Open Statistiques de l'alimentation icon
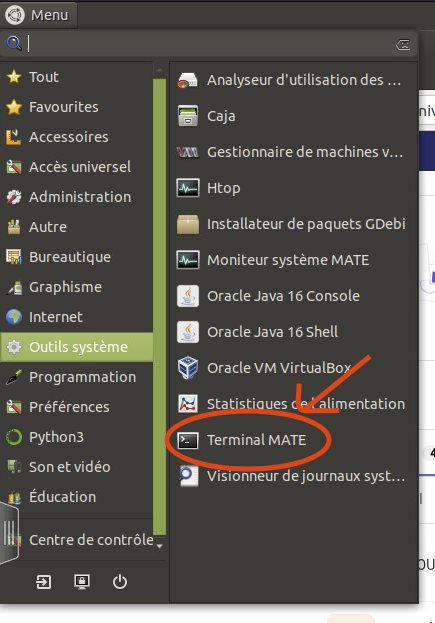Screen dimensions: 435x623 tap(188, 404)
